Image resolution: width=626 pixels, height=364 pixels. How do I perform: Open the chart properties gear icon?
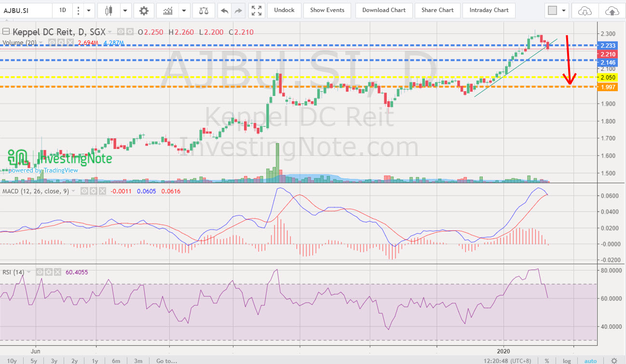(144, 10)
